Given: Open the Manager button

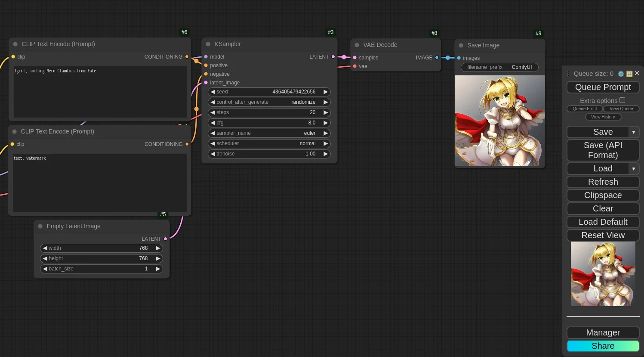Looking at the screenshot, I should [x=603, y=332].
